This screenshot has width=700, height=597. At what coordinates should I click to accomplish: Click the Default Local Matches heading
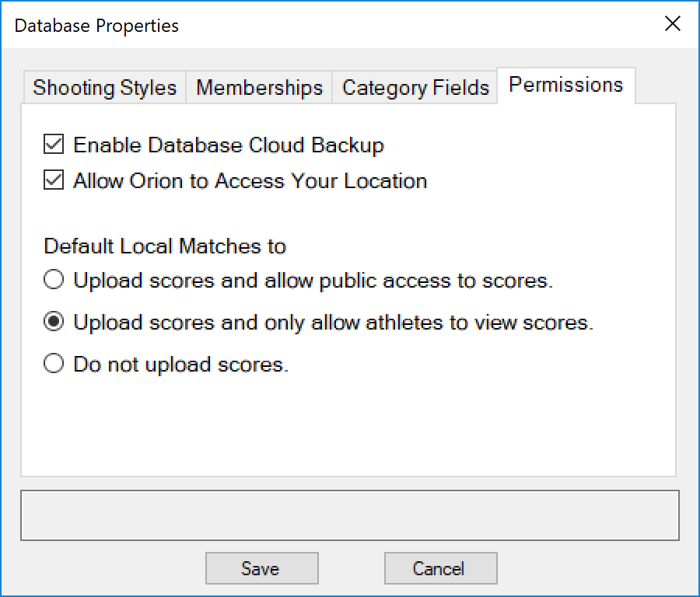[x=165, y=246]
